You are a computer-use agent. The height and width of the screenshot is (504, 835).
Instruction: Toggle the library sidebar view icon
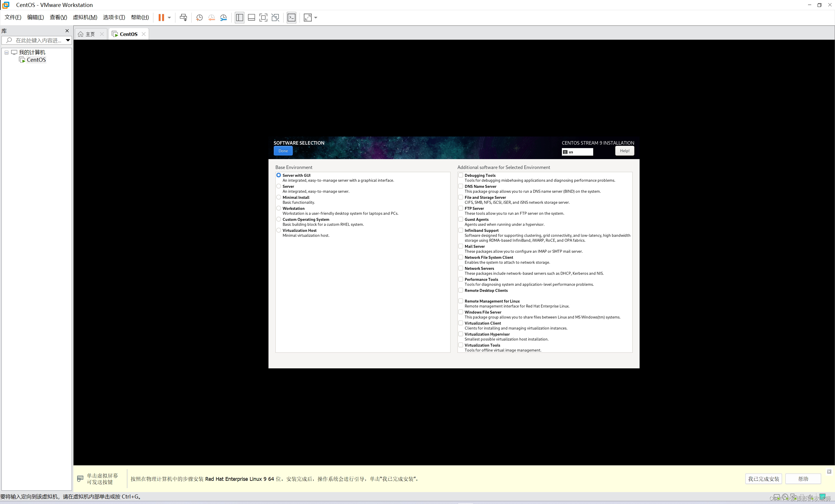tap(239, 18)
